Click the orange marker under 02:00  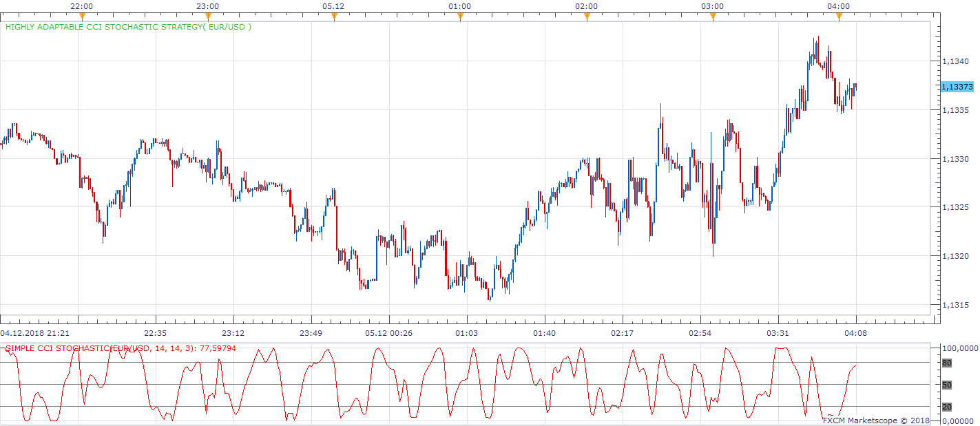click(586, 17)
